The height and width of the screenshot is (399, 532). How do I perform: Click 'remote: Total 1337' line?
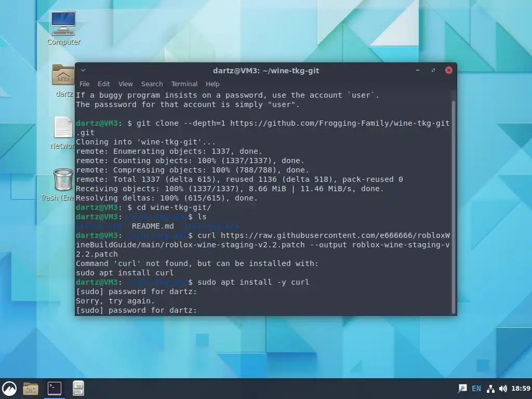coord(239,179)
